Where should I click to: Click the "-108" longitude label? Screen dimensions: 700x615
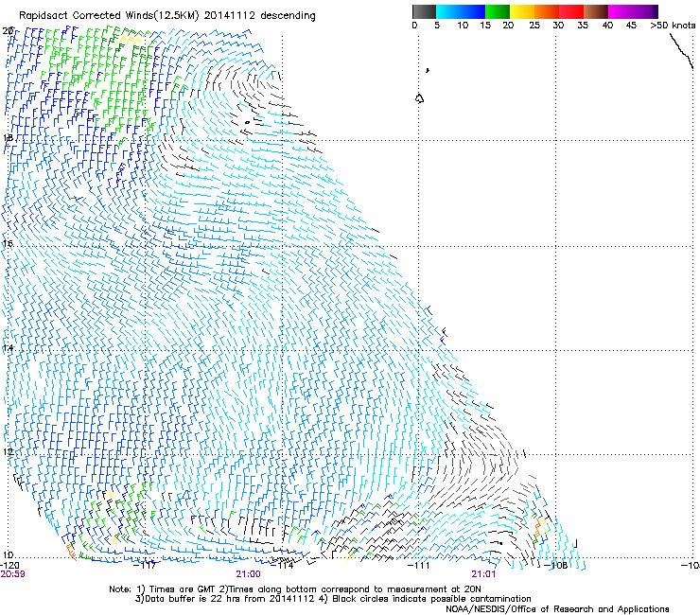click(x=556, y=565)
